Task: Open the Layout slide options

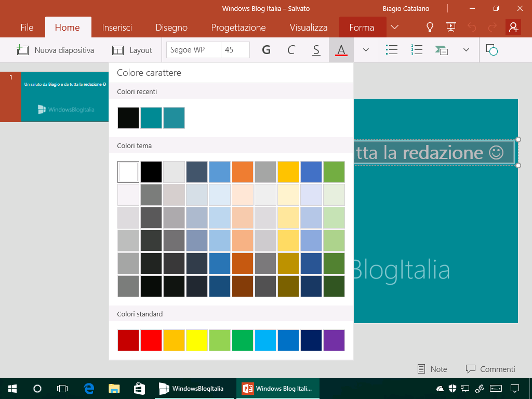Action: click(x=132, y=50)
